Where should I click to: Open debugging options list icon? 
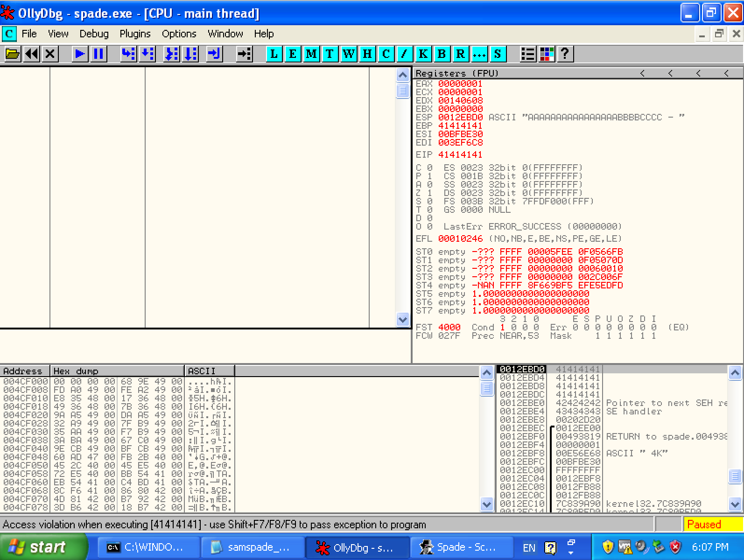coord(528,54)
